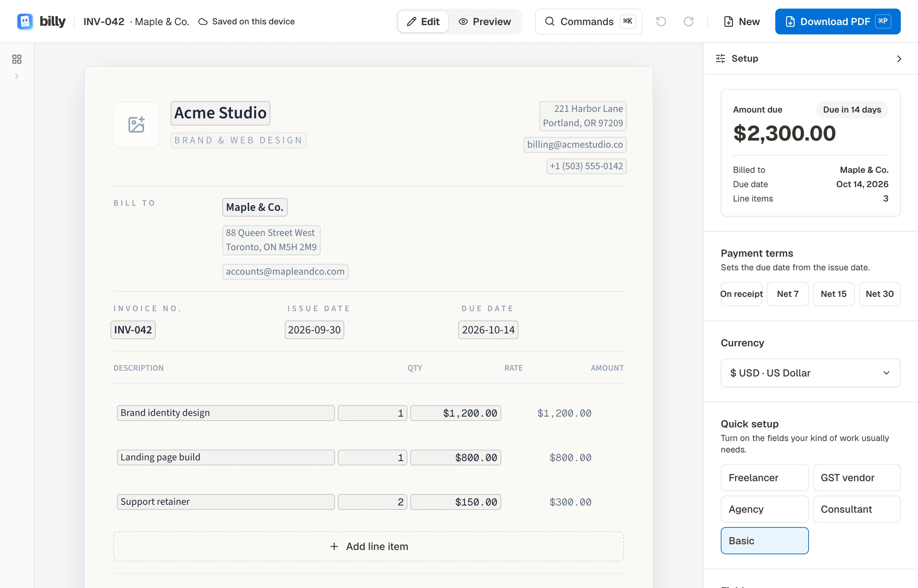Screen dimensions: 918x588
Task: Click the Due in 14 days badge
Action: [852, 110]
